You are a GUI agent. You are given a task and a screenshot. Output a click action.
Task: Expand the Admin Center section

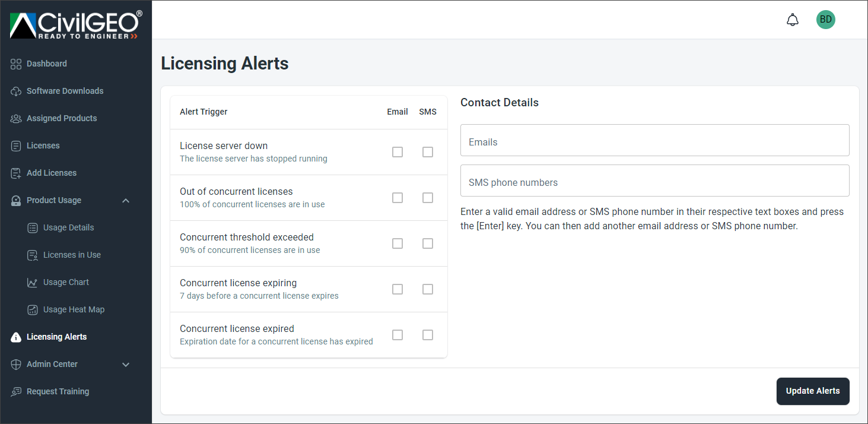click(125, 364)
